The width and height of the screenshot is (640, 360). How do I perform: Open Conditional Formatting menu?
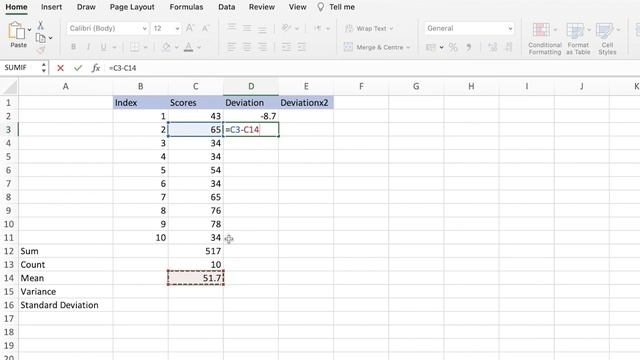[544, 39]
